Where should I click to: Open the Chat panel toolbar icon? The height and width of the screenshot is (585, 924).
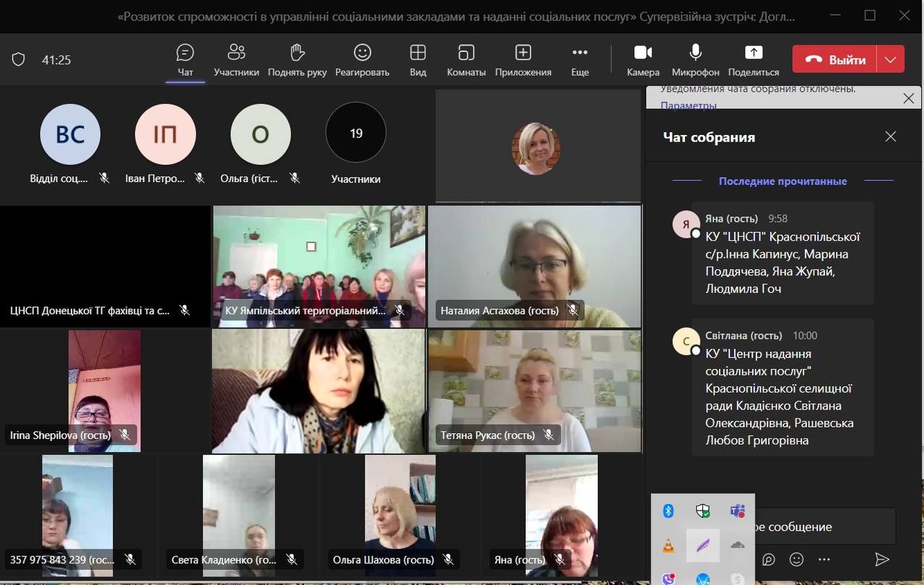click(x=186, y=60)
